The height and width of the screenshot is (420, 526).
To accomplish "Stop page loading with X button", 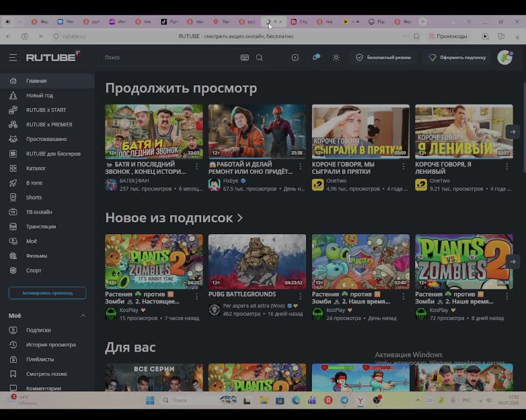I will point(41,36).
